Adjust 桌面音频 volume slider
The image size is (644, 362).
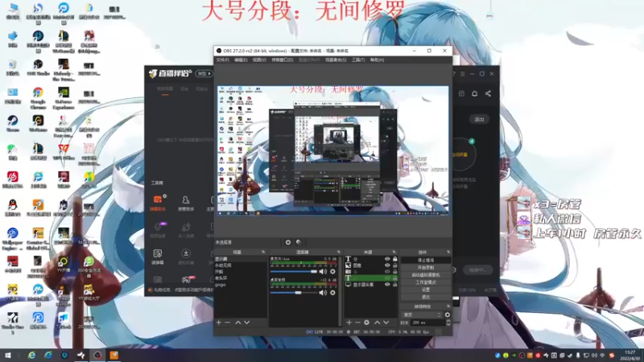coord(294,293)
